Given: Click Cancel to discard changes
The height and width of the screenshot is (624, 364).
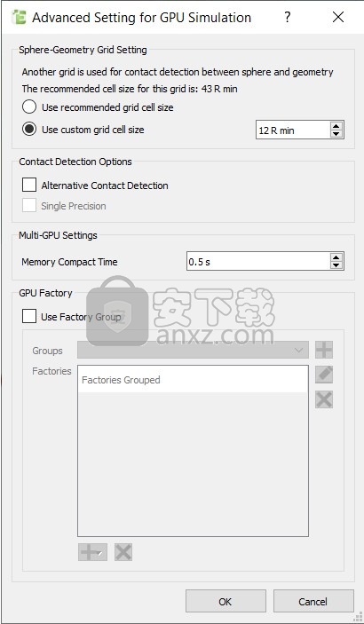Looking at the screenshot, I should [x=313, y=601].
